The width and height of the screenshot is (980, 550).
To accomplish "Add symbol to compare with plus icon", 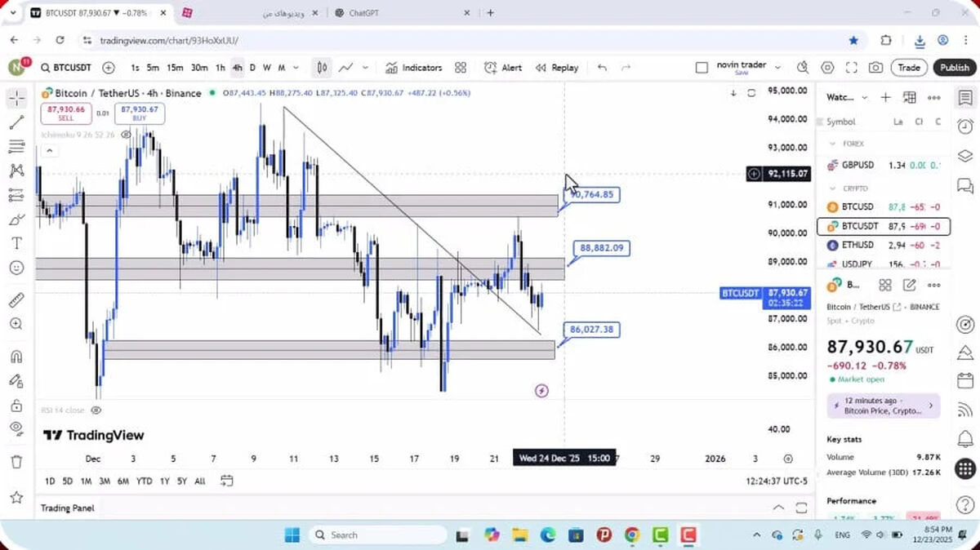I will pyautogui.click(x=109, y=68).
